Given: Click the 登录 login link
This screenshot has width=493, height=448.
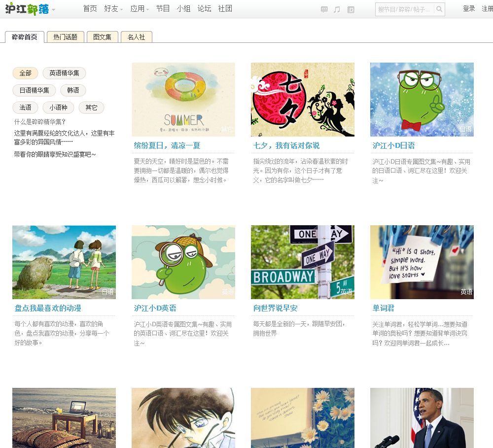Looking at the screenshot, I should (469, 8).
